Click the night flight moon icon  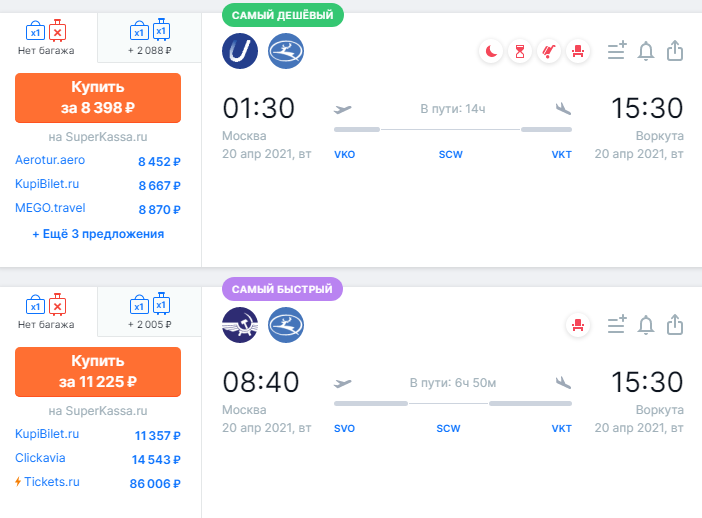tap(491, 51)
